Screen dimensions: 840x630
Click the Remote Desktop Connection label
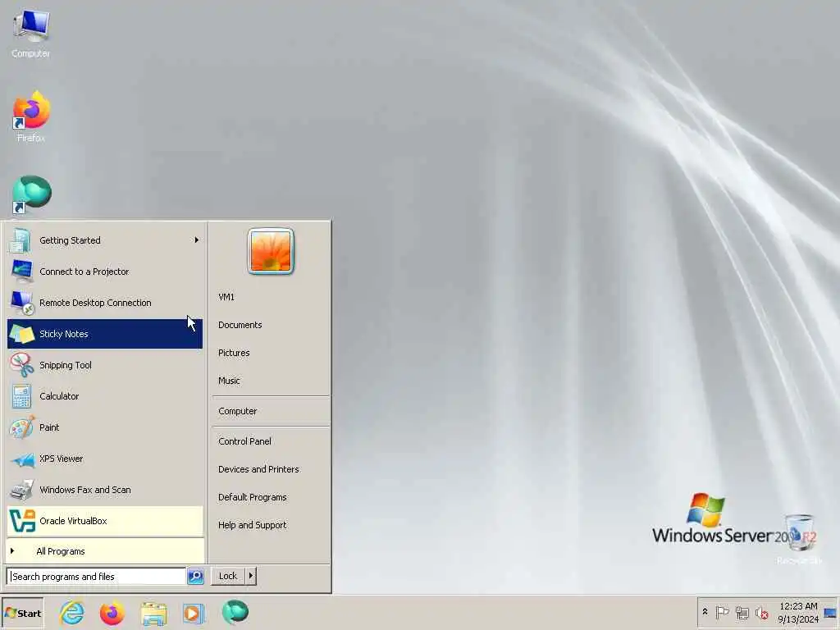point(95,303)
